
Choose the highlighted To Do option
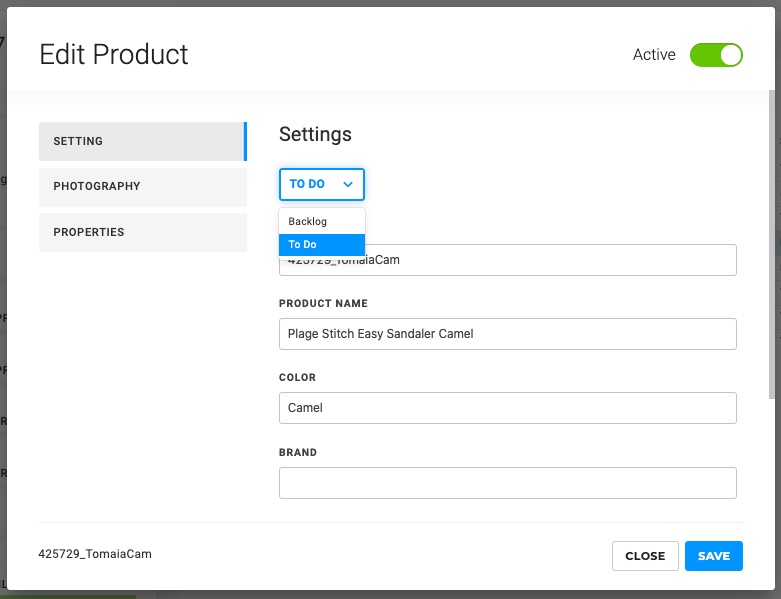[x=303, y=245]
